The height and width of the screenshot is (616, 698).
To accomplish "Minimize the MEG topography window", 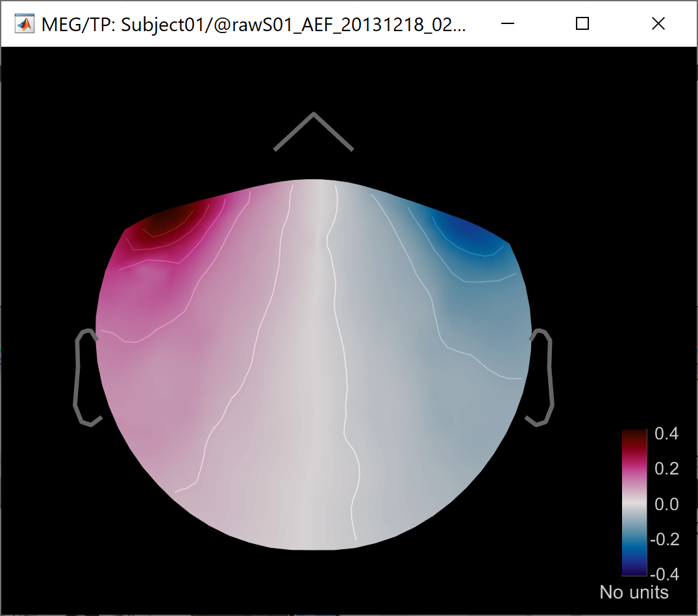I will coord(508,24).
